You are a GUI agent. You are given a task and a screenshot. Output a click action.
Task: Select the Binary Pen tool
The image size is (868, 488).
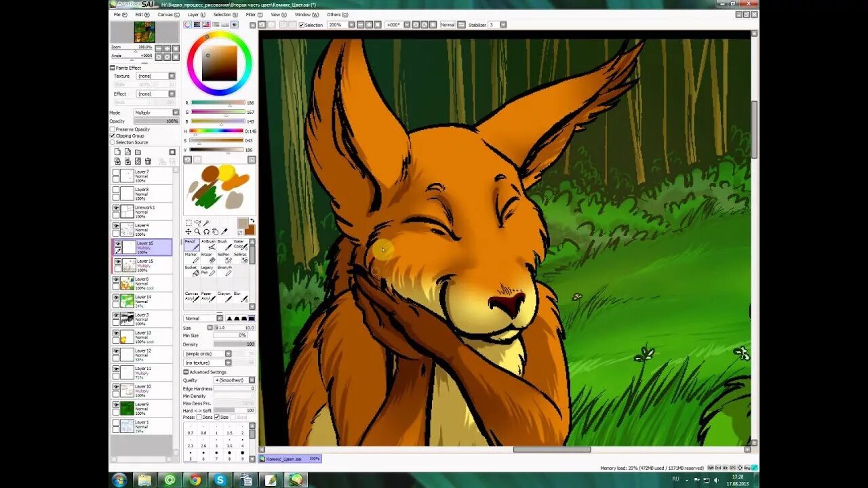(223, 270)
